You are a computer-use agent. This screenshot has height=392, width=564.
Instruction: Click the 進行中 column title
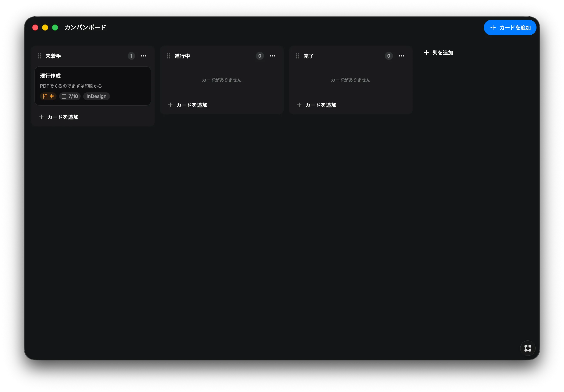182,56
